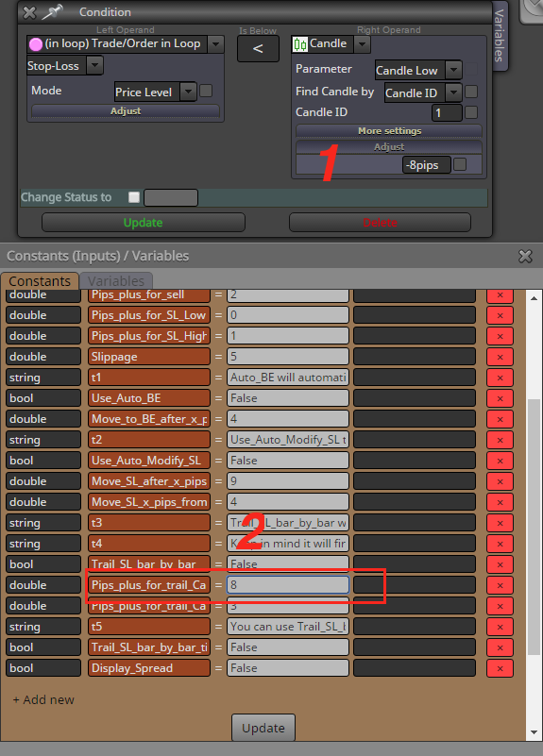
Task: Delete the Pips_plus_for_SL_High constant row
Action: point(500,336)
